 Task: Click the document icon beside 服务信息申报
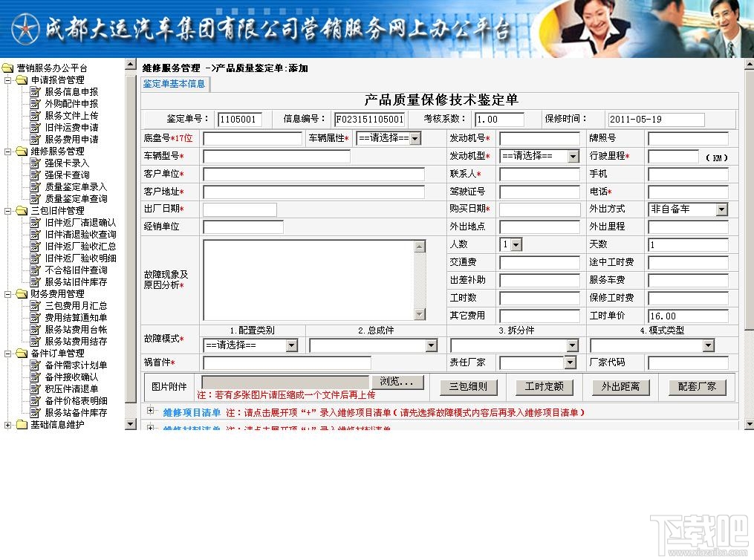tap(35, 91)
